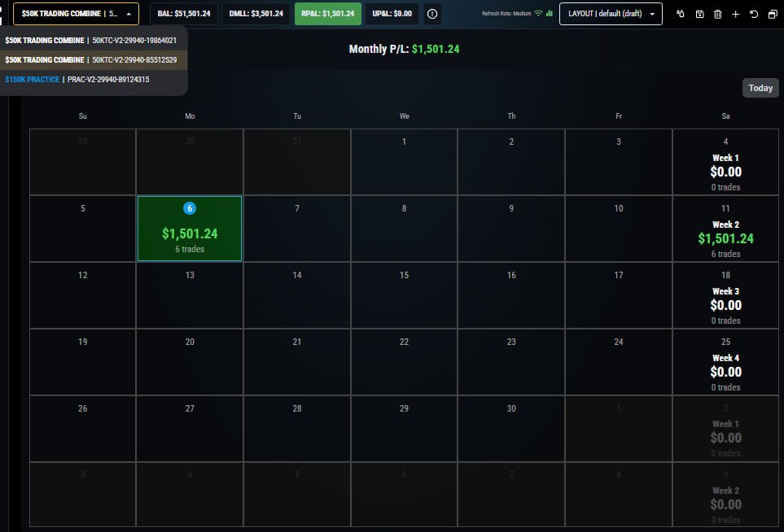Select calendar day 1
The height and width of the screenshot is (532, 784).
tap(404, 162)
